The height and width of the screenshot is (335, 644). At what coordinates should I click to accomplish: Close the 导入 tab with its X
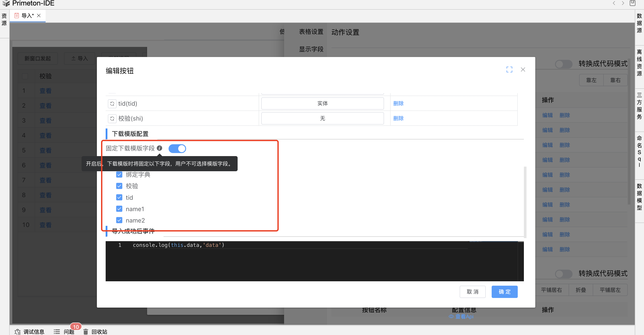(x=39, y=16)
